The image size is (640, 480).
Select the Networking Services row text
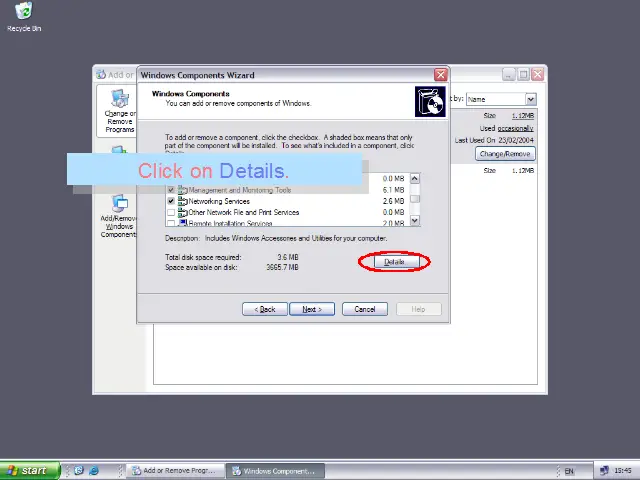pos(219,201)
